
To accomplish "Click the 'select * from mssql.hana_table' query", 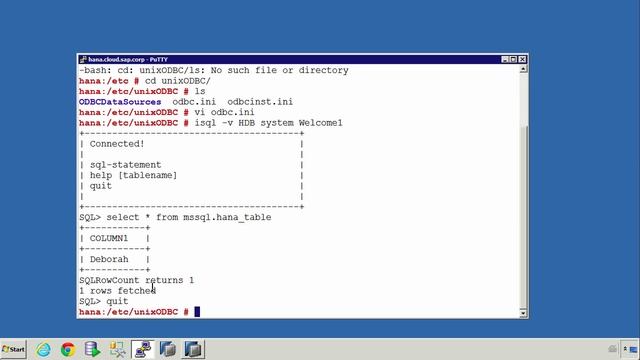I will tap(189, 217).
